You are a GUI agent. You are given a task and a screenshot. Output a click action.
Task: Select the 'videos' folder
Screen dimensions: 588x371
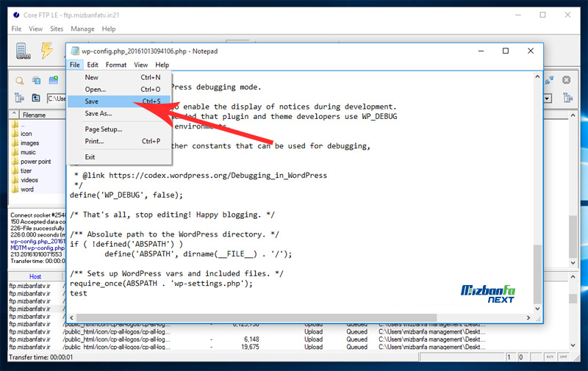click(x=29, y=180)
